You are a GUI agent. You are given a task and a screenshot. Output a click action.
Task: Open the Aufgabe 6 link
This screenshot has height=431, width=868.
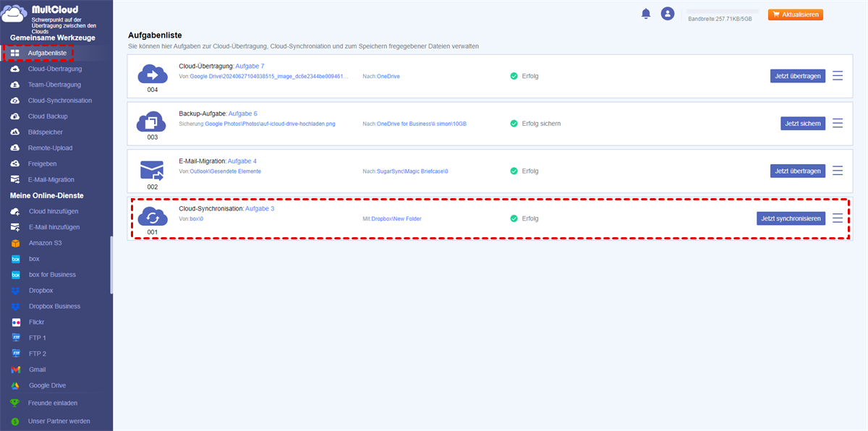tap(242, 114)
